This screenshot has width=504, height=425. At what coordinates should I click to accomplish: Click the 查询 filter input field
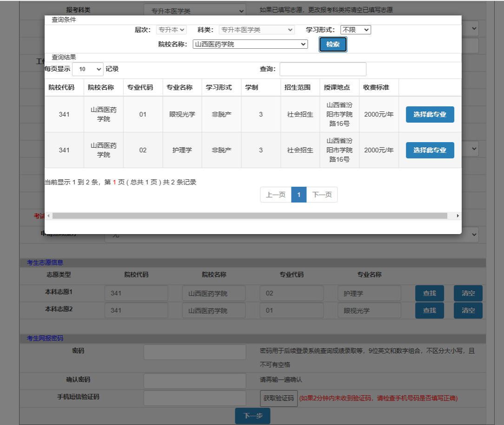click(x=323, y=69)
